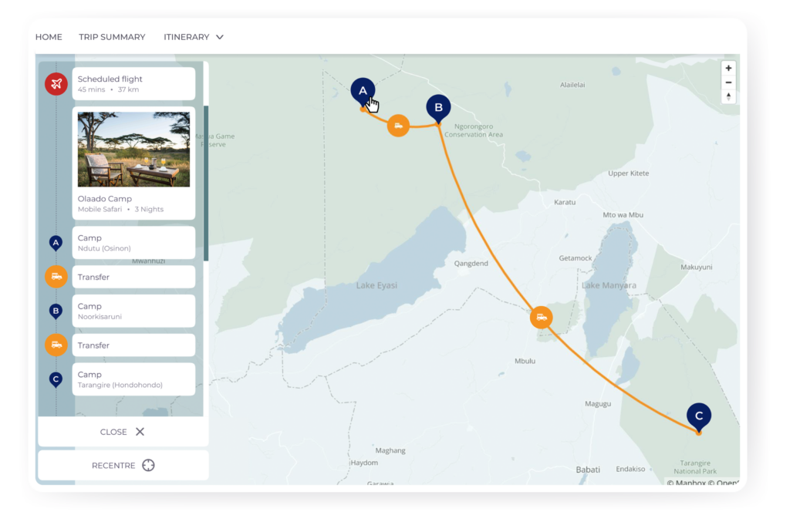The width and height of the screenshot is (790, 532).
Task: Click the Olaado Camp title text
Action: [x=105, y=199]
